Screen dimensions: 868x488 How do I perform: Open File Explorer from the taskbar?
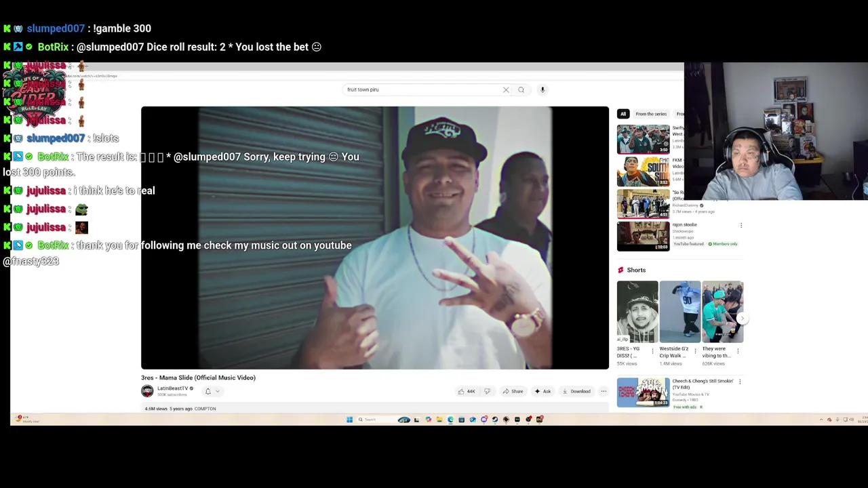[x=439, y=420]
